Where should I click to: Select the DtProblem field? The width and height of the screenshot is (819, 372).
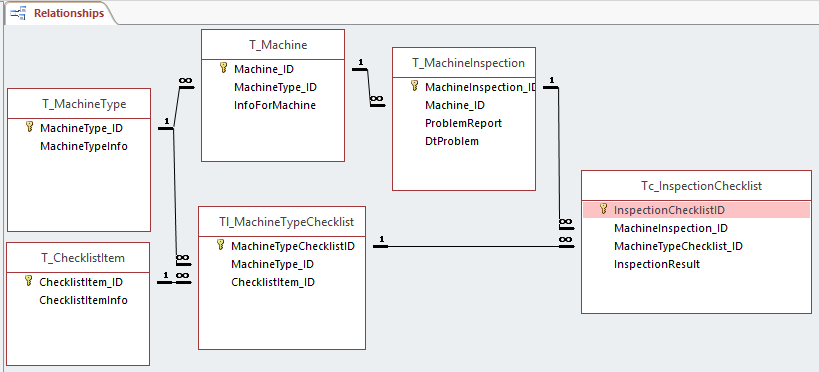coord(452,141)
